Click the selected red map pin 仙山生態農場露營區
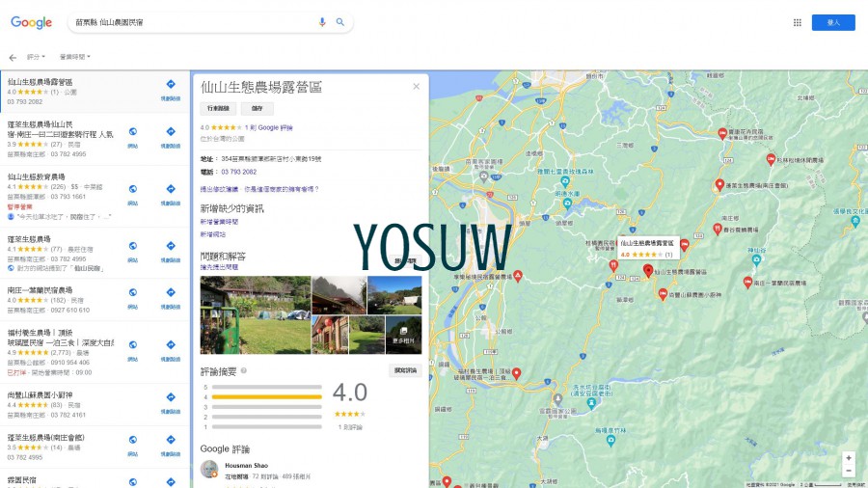Screen dimensions: 868x488 [648, 271]
